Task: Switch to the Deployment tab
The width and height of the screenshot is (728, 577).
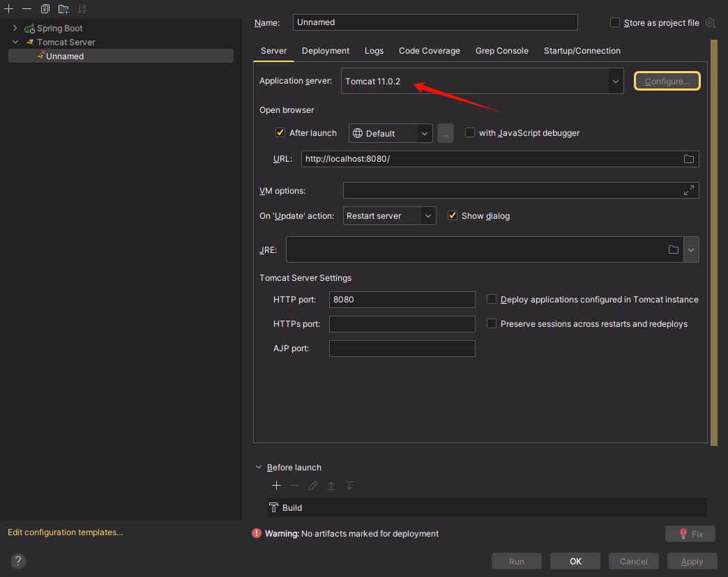Action: [326, 51]
